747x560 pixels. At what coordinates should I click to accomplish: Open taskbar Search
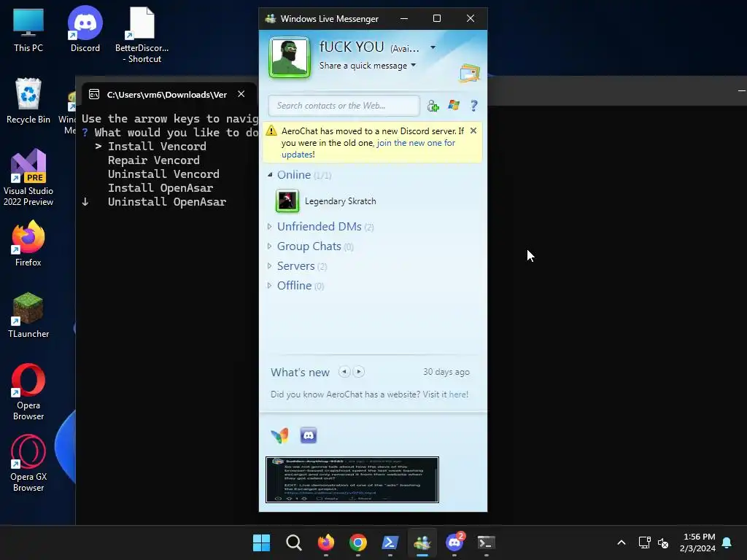(x=293, y=542)
